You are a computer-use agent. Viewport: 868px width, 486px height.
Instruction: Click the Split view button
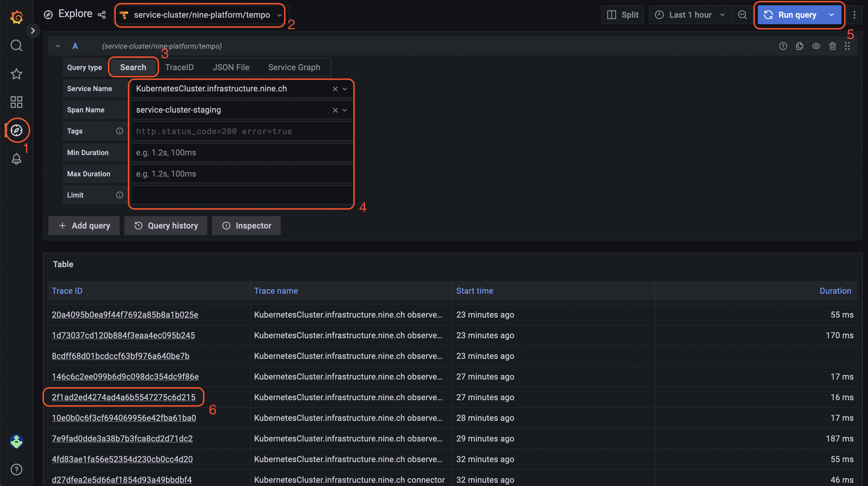tap(622, 15)
